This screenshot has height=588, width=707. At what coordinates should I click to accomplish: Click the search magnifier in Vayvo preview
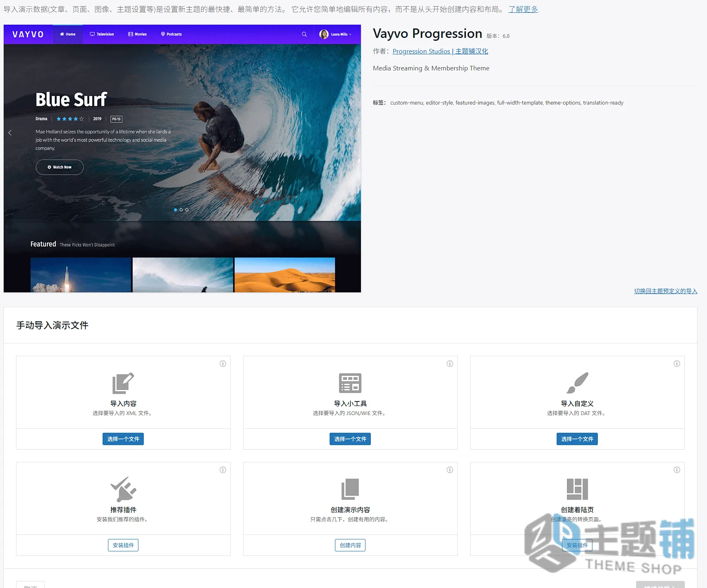[x=304, y=34]
